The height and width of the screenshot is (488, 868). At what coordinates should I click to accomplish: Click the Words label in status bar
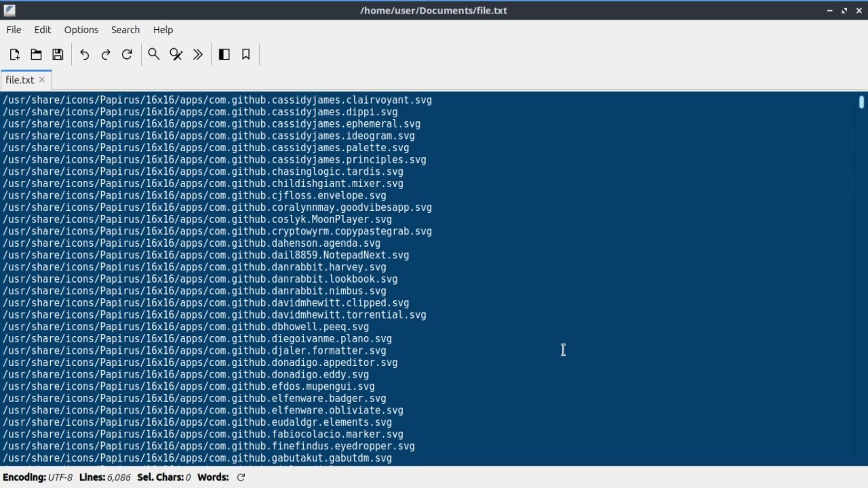(213, 477)
